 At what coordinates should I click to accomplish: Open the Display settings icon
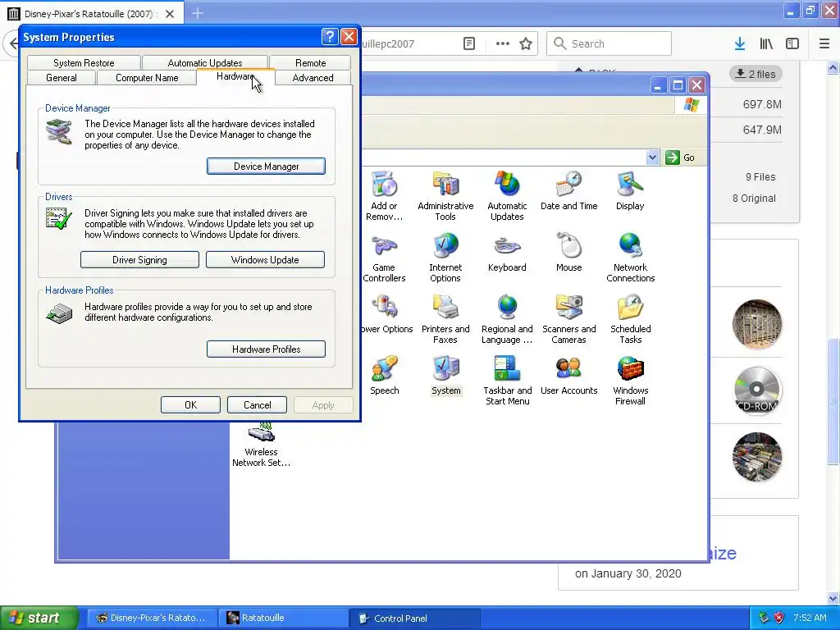click(630, 190)
